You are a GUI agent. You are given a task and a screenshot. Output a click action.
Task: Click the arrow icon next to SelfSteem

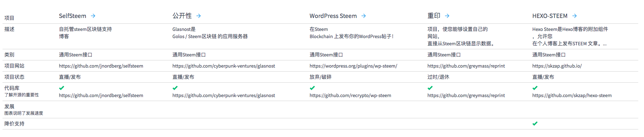pos(93,16)
